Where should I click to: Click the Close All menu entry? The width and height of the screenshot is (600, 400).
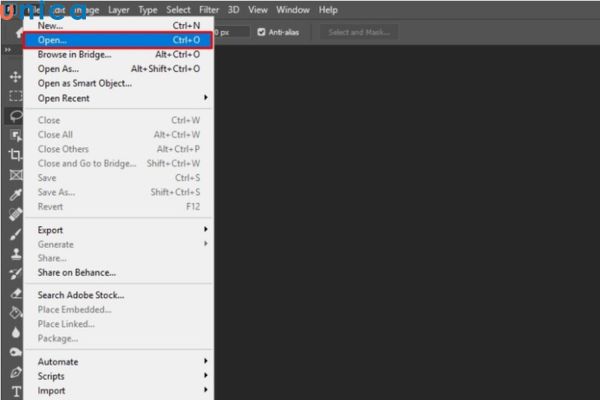point(118,135)
